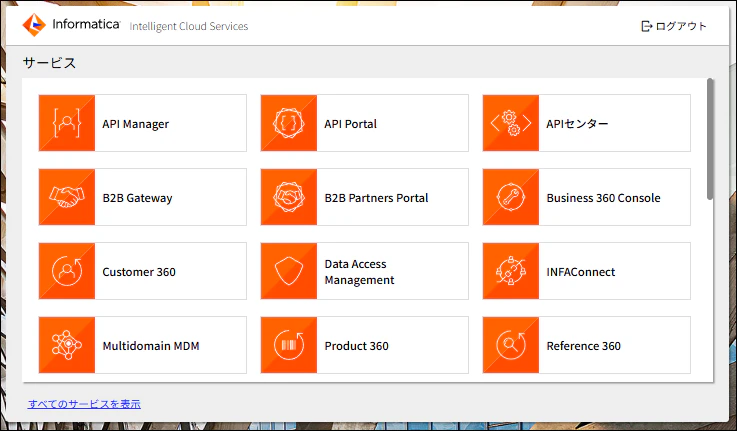This screenshot has height=431, width=737.
Task: Click the INFAConnect network icon
Action: (510, 271)
